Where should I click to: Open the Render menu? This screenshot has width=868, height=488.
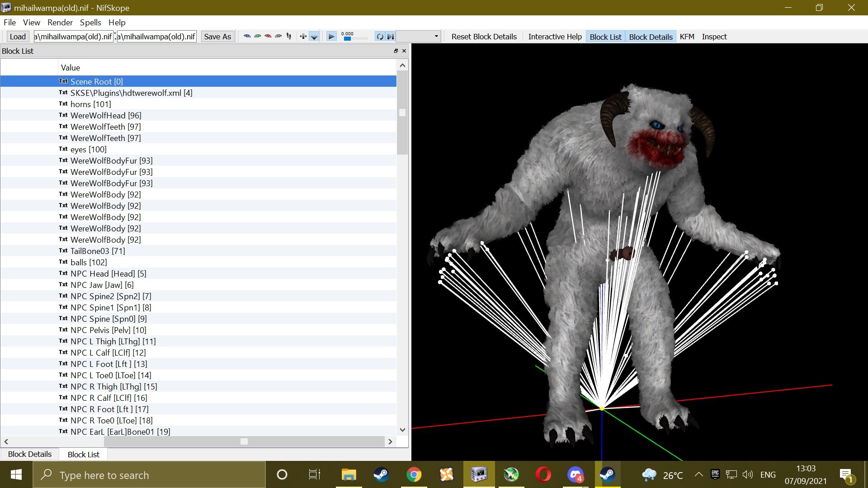[x=60, y=22]
